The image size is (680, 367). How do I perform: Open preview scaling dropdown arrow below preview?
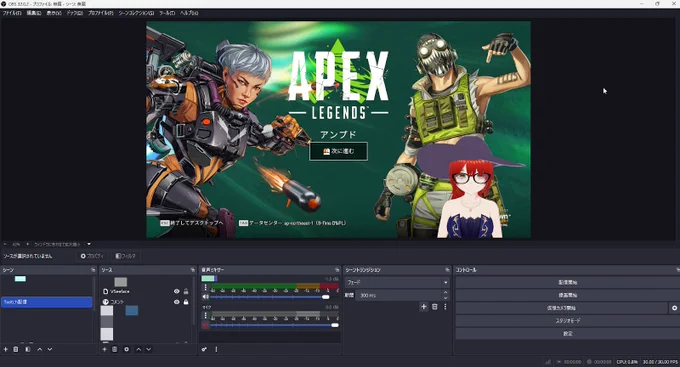[x=89, y=244]
